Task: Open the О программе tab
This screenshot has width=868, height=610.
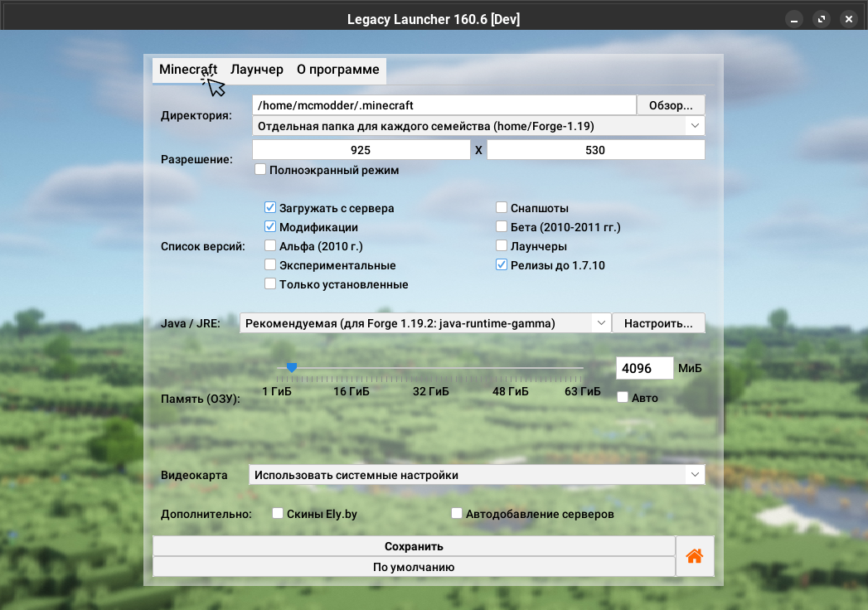Action: [338, 70]
